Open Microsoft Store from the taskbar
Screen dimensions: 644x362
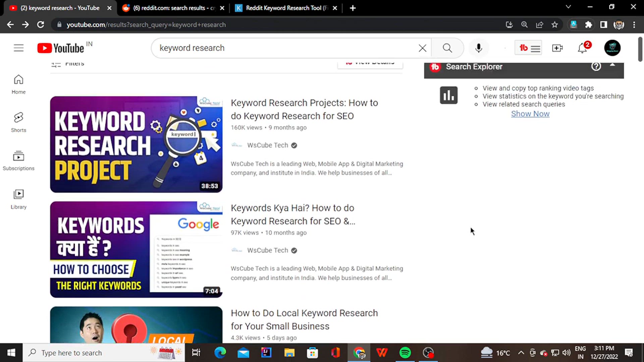[x=312, y=353]
